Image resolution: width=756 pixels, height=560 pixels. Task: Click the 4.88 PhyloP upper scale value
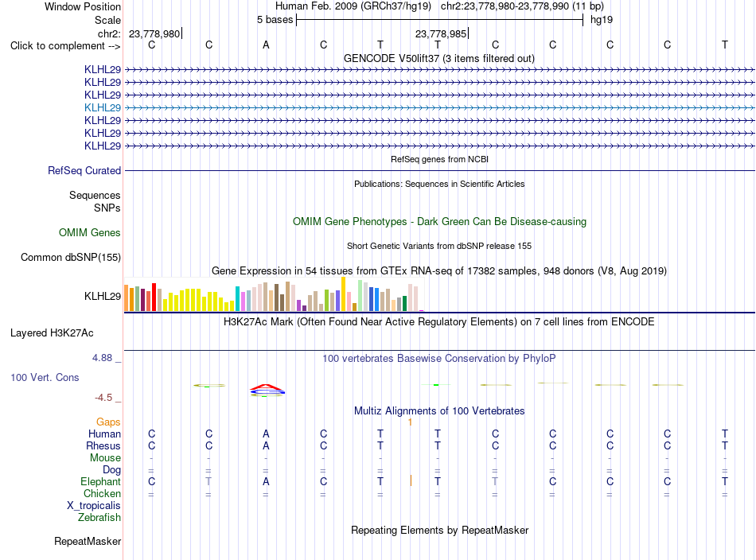tap(102, 358)
